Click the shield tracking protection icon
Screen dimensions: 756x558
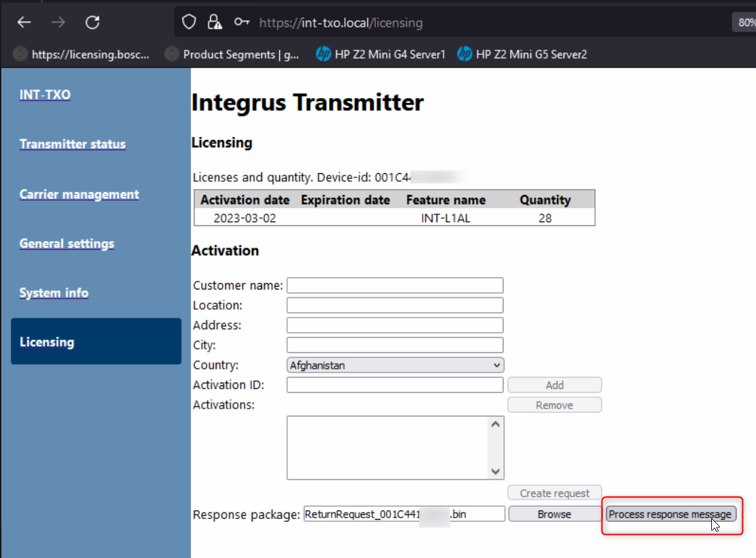pos(189,22)
